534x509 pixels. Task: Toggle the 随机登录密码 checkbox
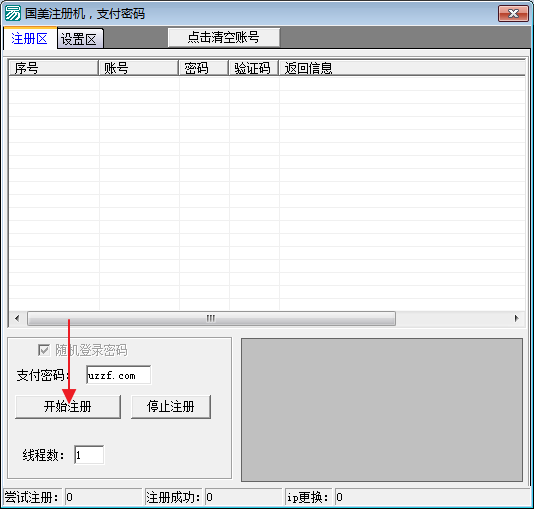pyautogui.click(x=44, y=350)
